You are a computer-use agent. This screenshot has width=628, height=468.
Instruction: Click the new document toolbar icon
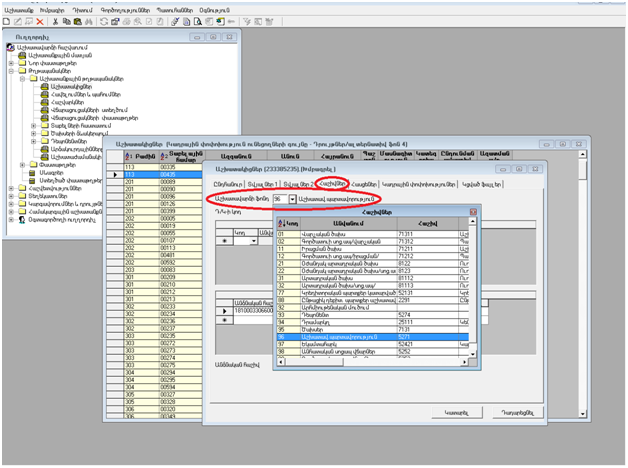pos(8,20)
